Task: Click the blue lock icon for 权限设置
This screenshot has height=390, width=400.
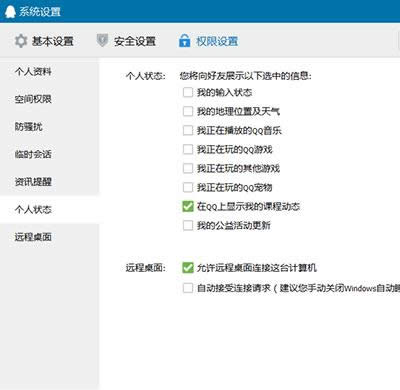Action: pos(184,41)
